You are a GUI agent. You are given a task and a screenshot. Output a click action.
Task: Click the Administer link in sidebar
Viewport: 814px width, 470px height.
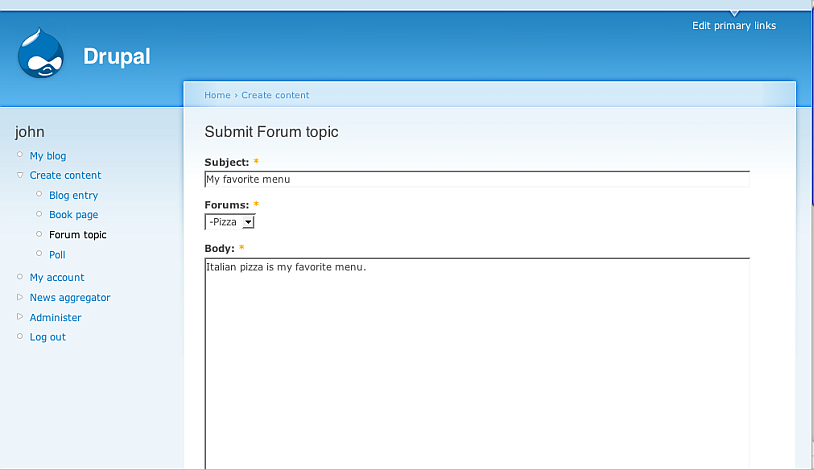(x=55, y=318)
